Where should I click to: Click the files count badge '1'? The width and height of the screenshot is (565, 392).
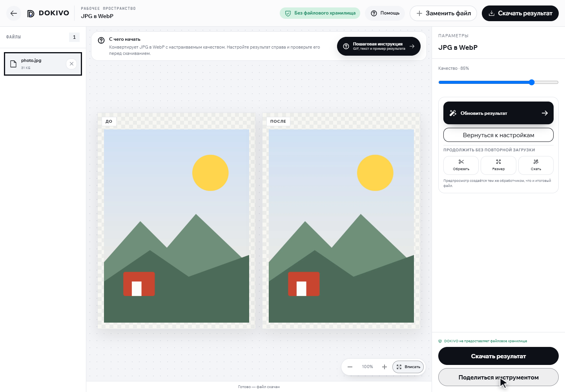click(x=74, y=37)
